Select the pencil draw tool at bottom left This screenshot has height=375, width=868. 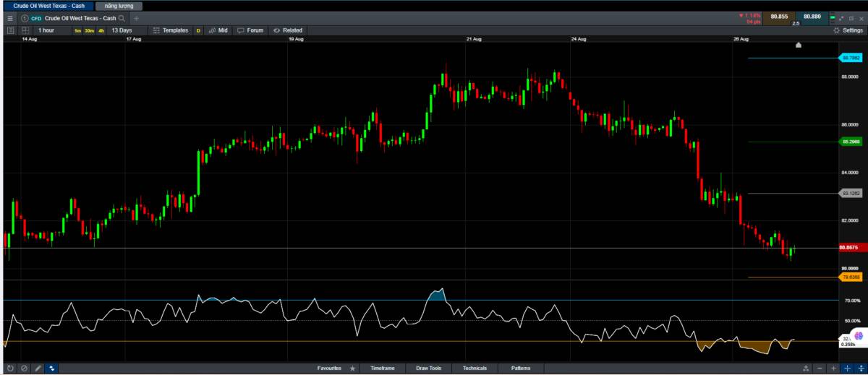tap(38, 368)
